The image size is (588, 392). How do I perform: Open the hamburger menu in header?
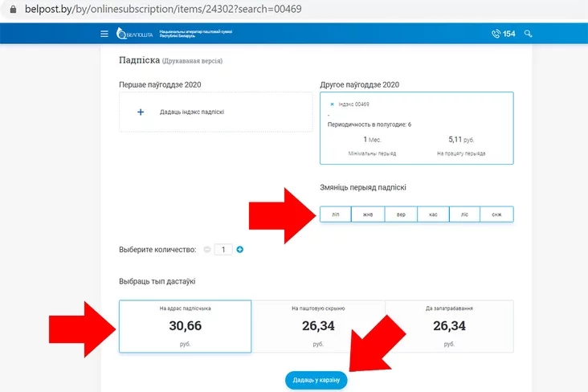pos(104,34)
